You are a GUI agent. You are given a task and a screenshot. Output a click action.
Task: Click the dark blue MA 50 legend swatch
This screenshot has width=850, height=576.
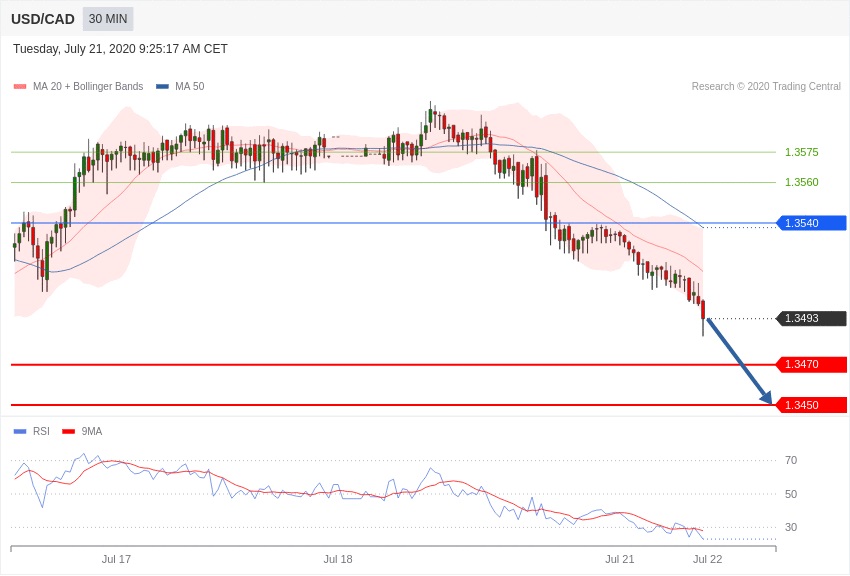click(x=162, y=87)
